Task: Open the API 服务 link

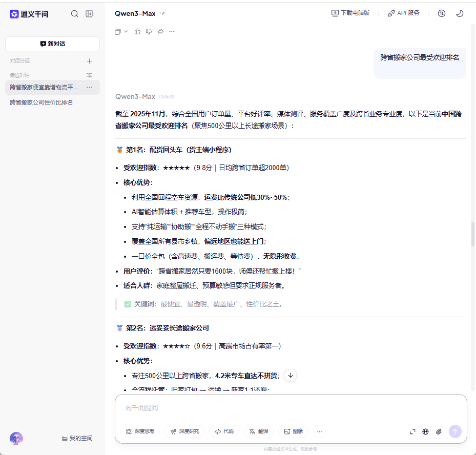Action: pyautogui.click(x=404, y=13)
